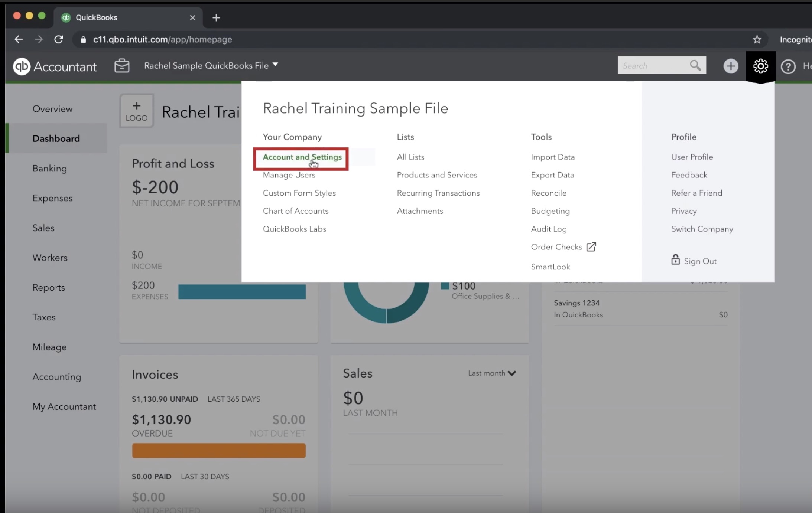The height and width of the screenshot is (513, 812).
Task: Open Attachments list
Action: pyautogui.click(x=420, y=211)
